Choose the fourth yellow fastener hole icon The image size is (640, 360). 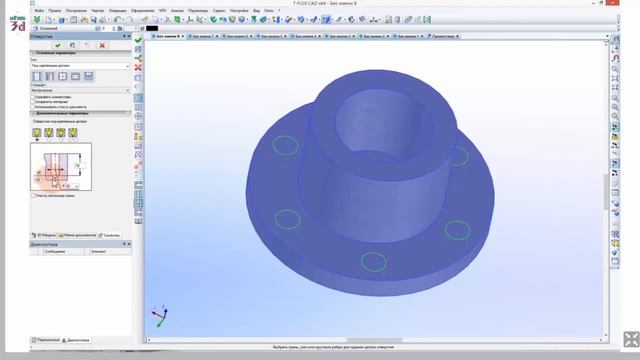click(x=73, y=132)
